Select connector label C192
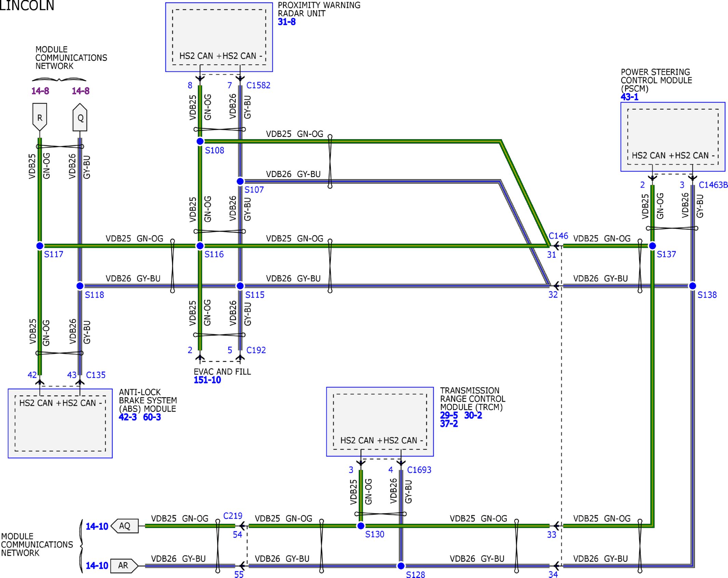 (256, 350)
